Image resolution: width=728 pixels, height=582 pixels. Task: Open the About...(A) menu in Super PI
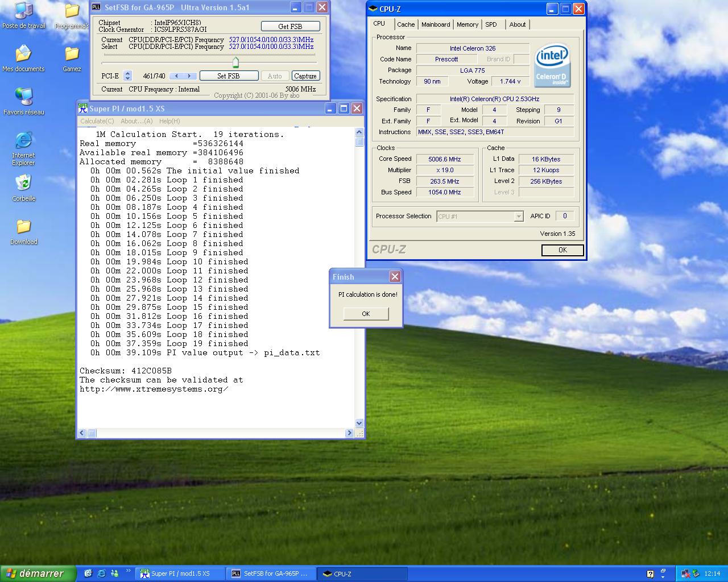pyautogui.click(x=136, y=121)
